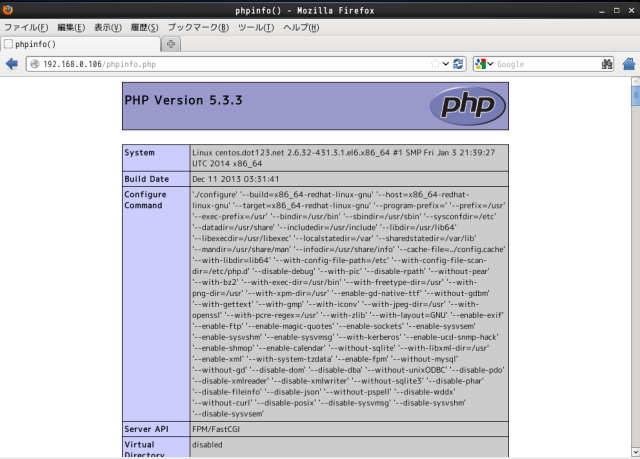Click the Build Date row label
This screenshot has width=640, height=459.
point(147,179)
